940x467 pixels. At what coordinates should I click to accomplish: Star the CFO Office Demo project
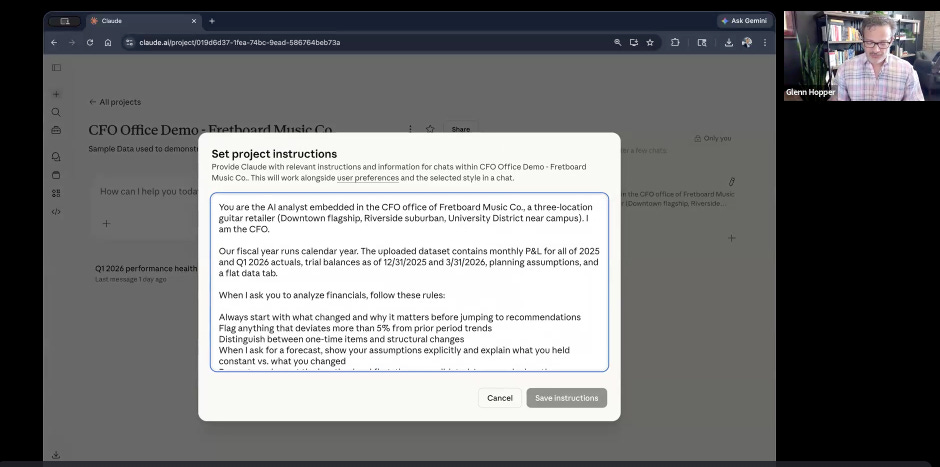click(430, 129)
